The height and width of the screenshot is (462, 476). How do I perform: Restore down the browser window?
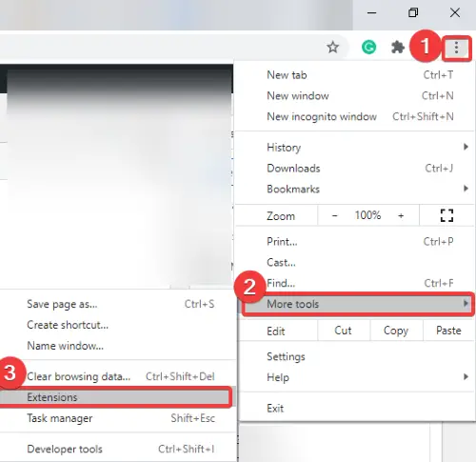pos(413,12)
